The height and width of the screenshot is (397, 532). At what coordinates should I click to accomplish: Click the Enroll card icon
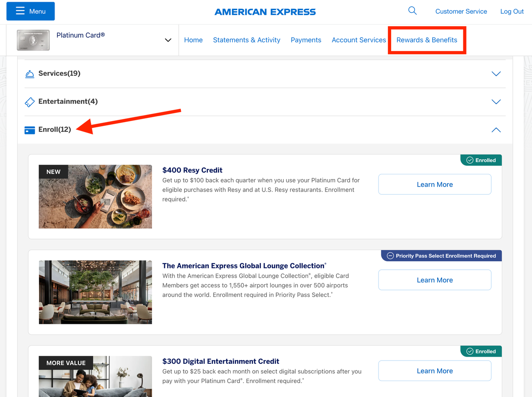30,130
